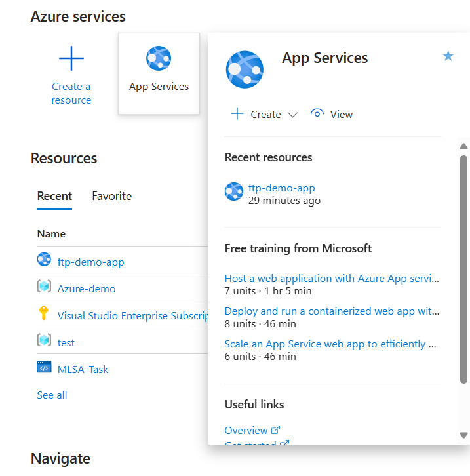The width and height of the screenshot is (470, 476).
Task: Click the App Services heading in flyout
Action: [x=324, y=58]
